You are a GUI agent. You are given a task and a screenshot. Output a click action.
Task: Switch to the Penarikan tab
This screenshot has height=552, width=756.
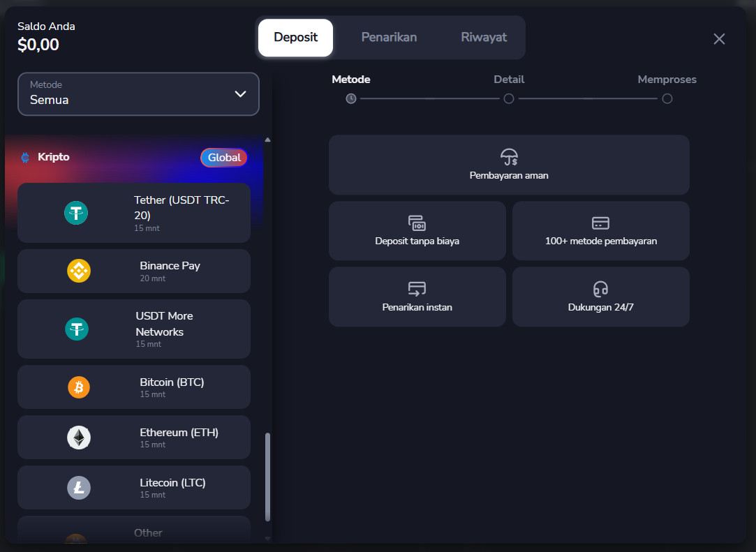click(x=389, y=38)
